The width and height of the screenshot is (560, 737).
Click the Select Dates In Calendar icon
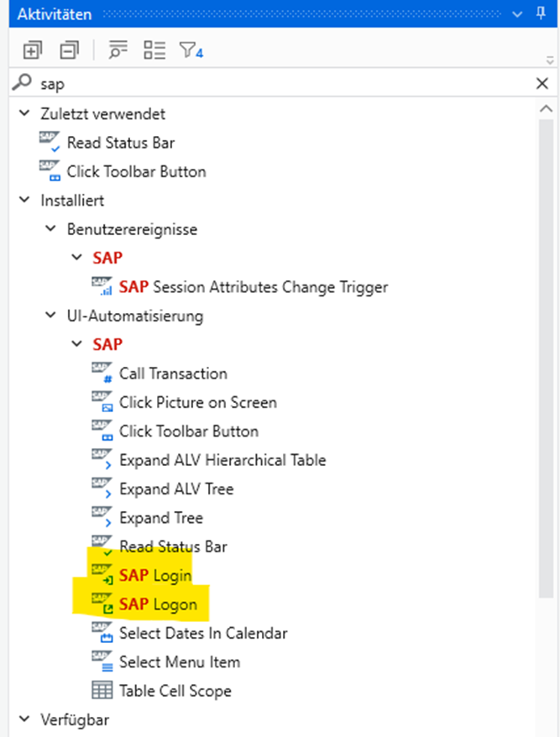102,634
